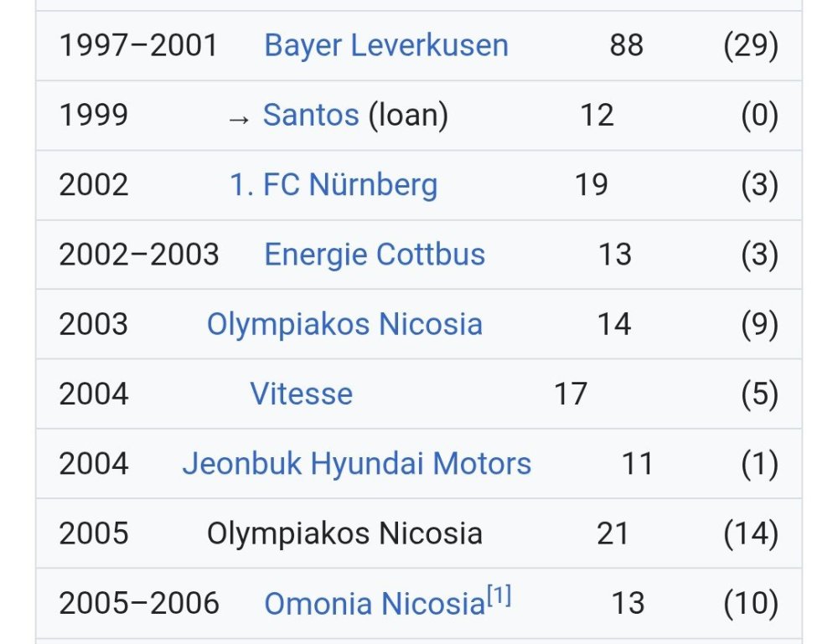Open the Omonia Nicosia link
This screenshot has width=838, height=644.
point(375,604)
